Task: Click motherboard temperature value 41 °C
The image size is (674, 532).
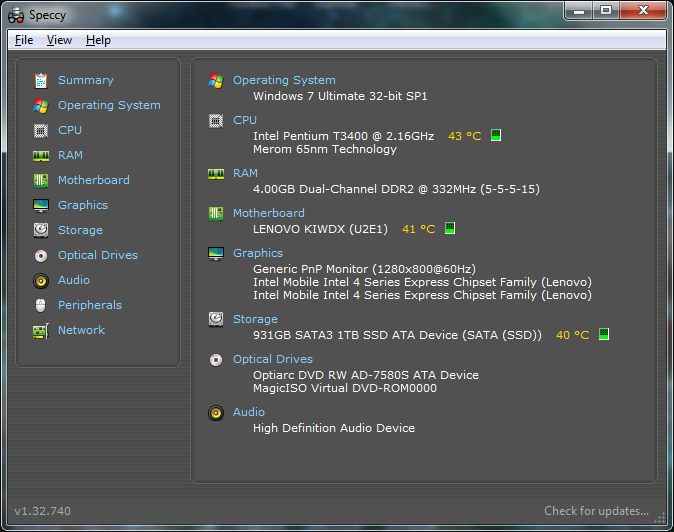Action: (x=419, y=229)
